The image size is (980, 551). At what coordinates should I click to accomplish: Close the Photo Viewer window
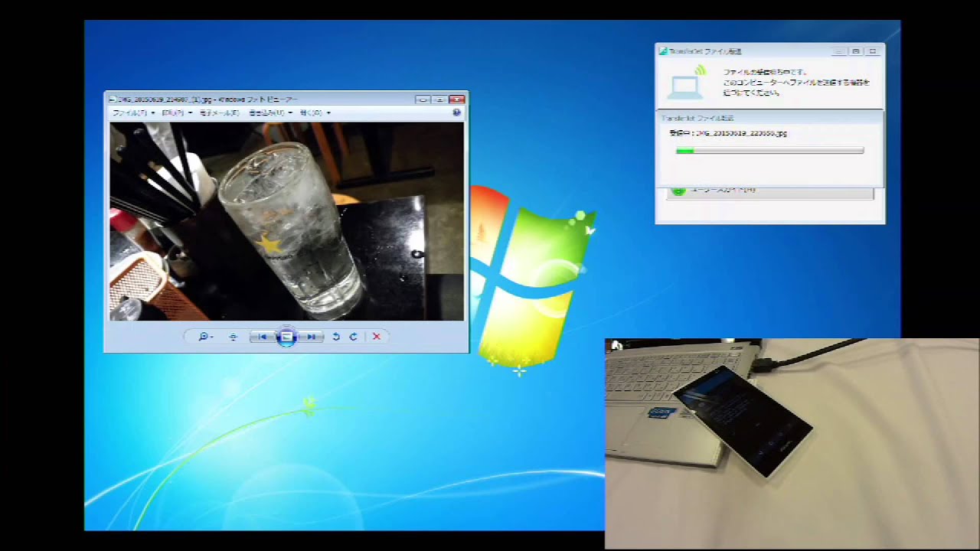457,99
